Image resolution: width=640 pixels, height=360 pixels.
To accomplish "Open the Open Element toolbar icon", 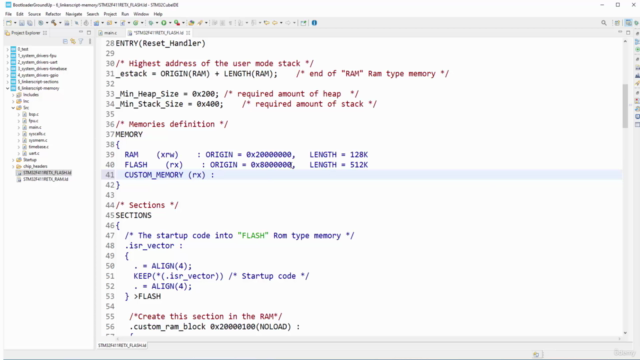I will (191, 23).
